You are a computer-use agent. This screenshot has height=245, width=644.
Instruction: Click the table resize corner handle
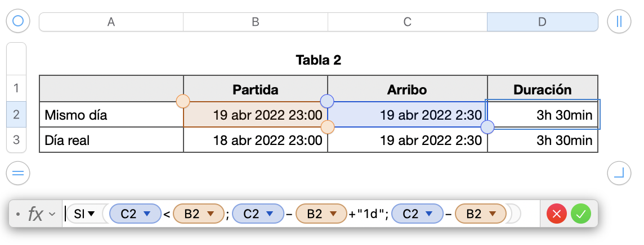click(x=619, y=173)
